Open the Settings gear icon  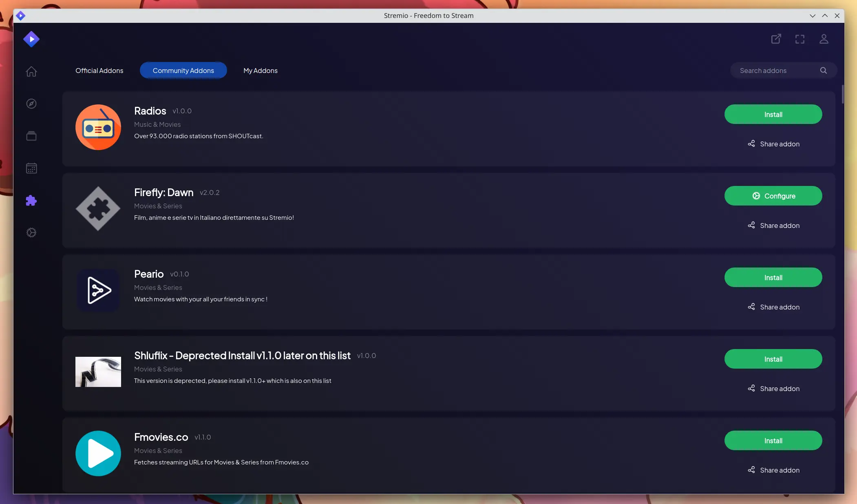31,233
